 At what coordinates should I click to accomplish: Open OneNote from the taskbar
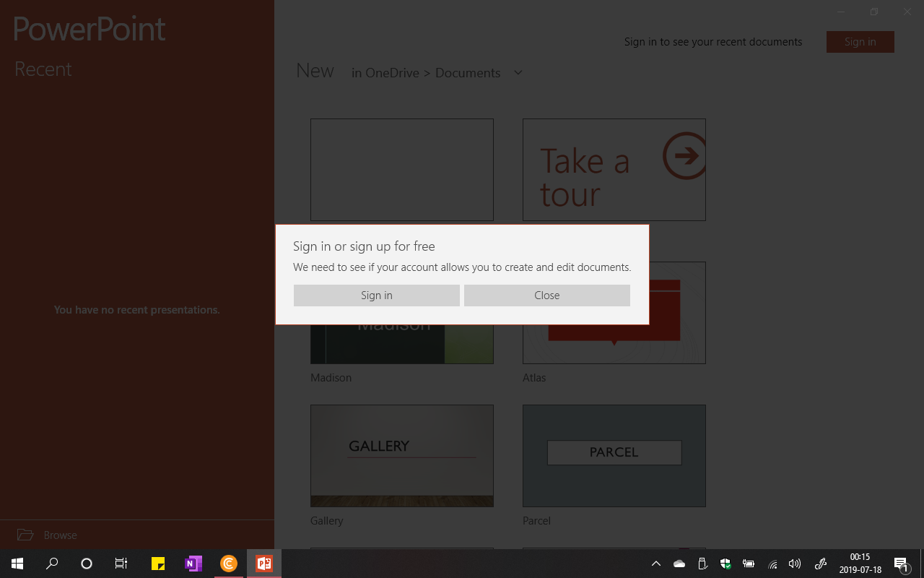[193, 564]
